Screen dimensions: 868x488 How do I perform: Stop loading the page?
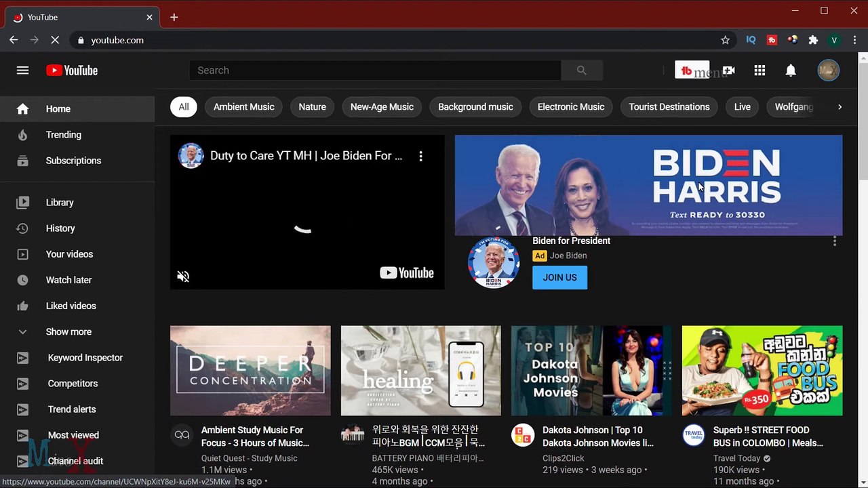click(55, 40)
